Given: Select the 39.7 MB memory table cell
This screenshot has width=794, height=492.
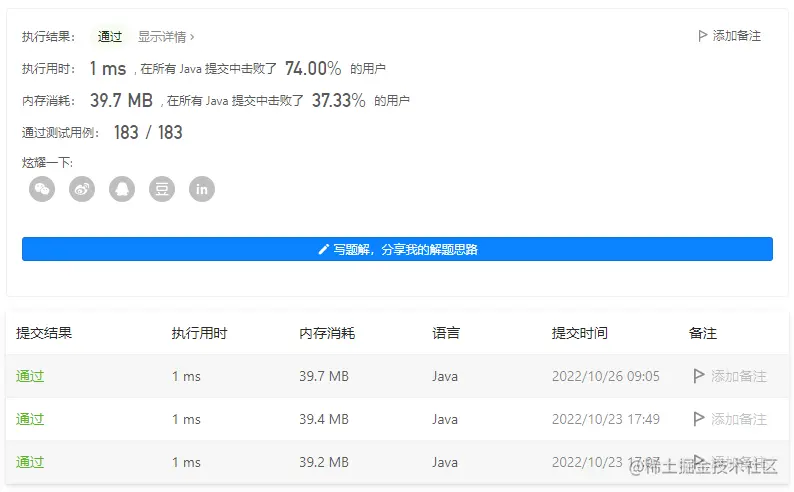Looking at the screenshot, I should tap(324, 376).
